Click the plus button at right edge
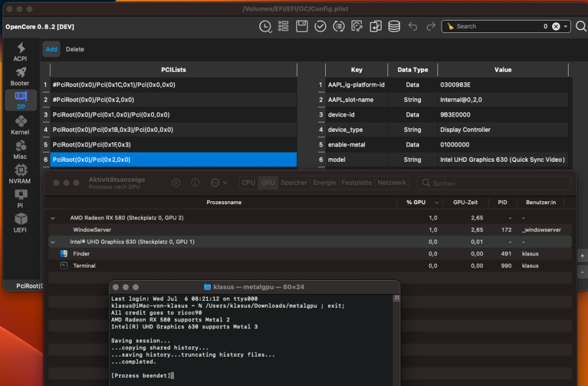Viewport: 588px width, 386px height. pyautogui.click(x=582, y=256)
